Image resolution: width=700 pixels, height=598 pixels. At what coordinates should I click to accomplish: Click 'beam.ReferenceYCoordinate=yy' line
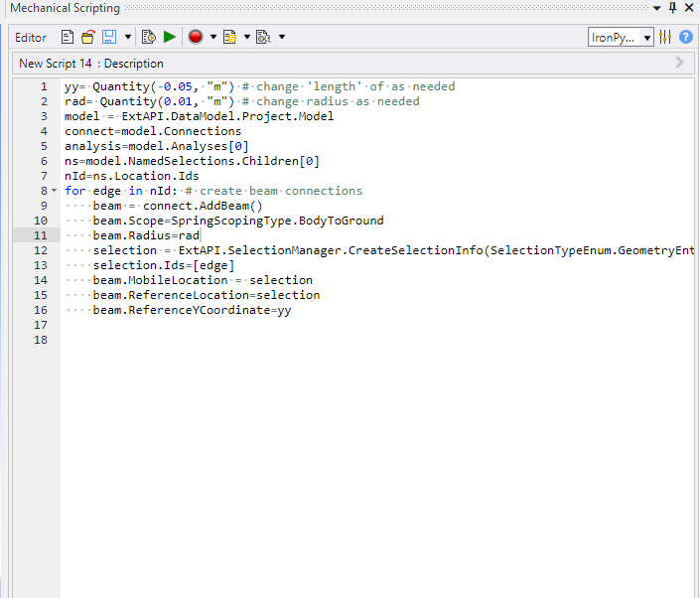pos(192,310)
